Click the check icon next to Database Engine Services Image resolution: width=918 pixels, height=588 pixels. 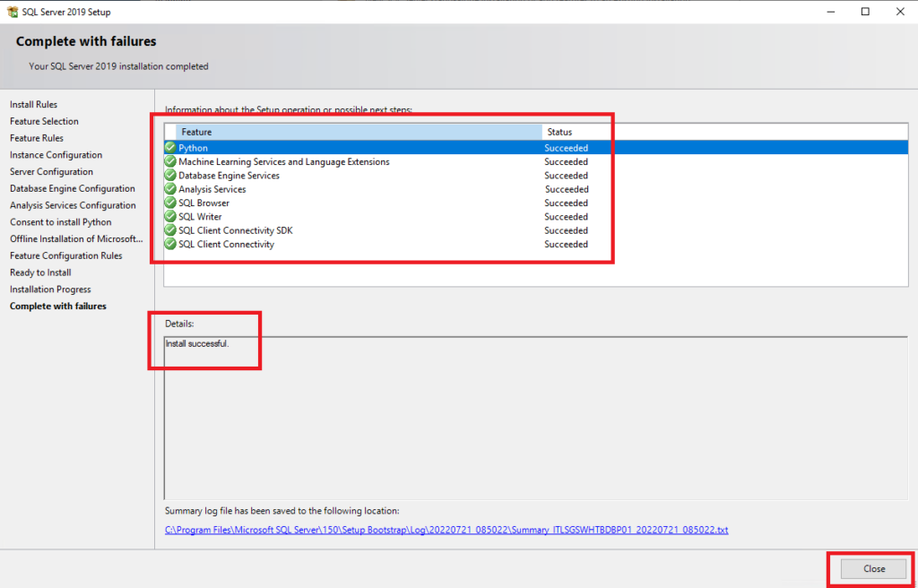[x=170, y=175]
